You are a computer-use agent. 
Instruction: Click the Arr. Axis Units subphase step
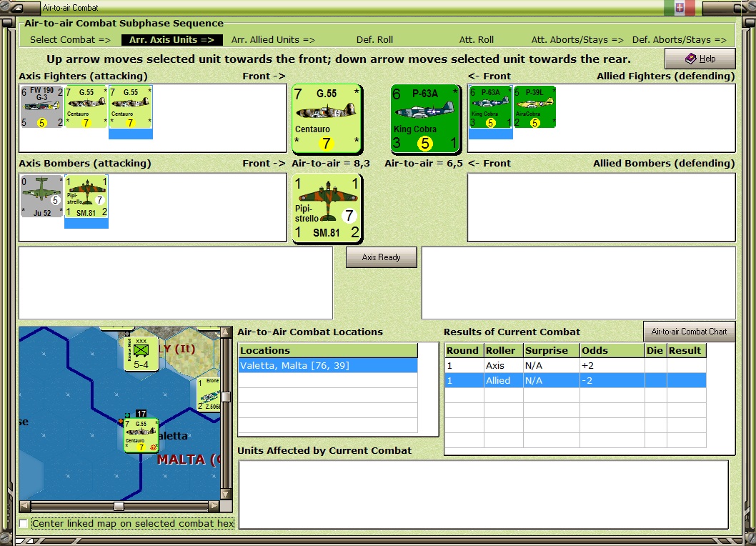171,39
